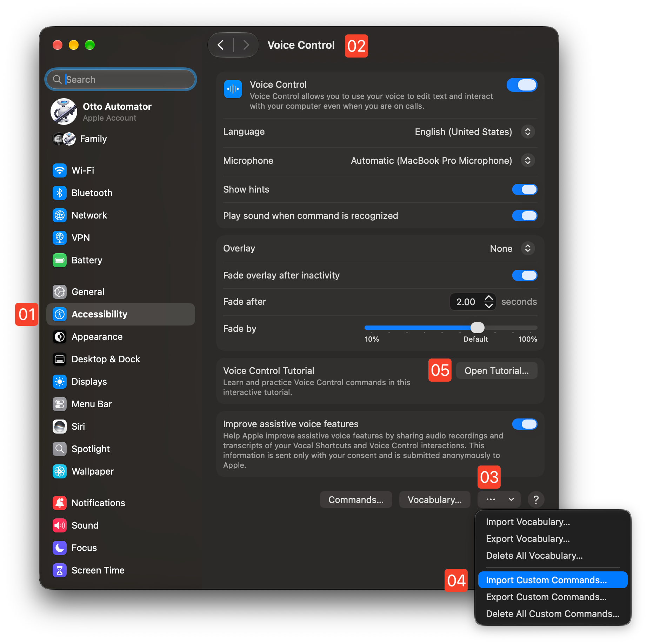The height and width of the screenshot is (644, 647).
Task: Click the Notifications bell icon
Action: pos(60,503)
